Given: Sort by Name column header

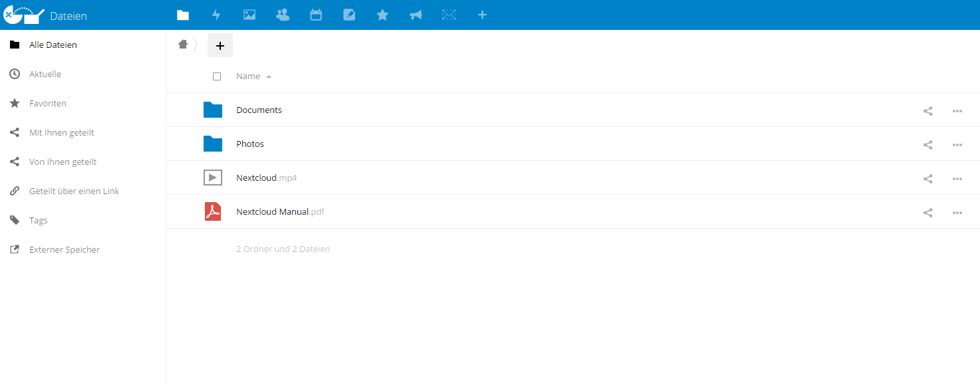Looking at the screenshot, I should [248, 76].
